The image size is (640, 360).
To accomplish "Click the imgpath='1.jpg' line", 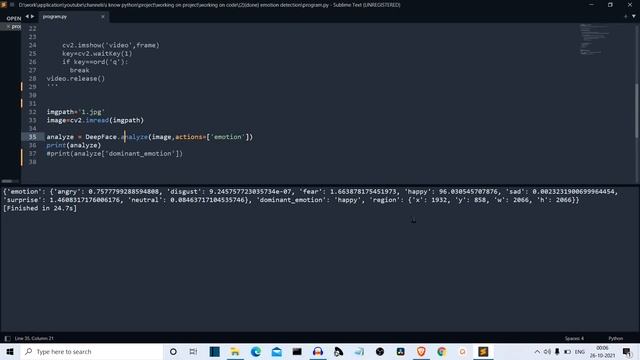I will [76, 112].
